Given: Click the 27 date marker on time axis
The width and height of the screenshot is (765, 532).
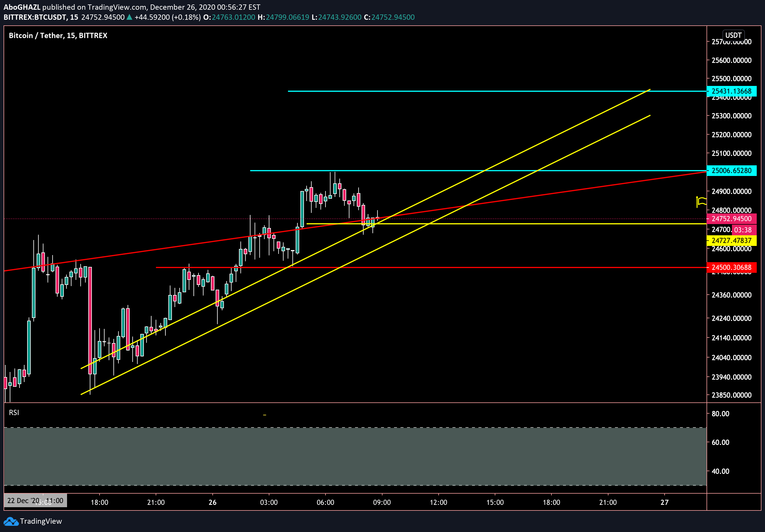Looking at the screenshot, I should [x=664, y=502].
